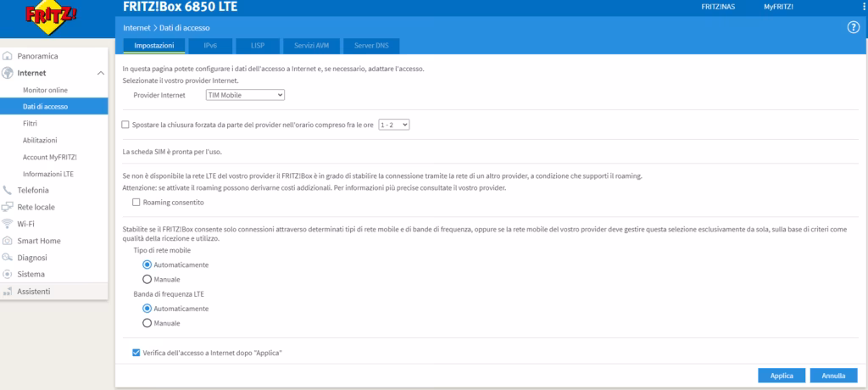Click the 'Provider Internet' label
This screenshot has height=390, width=868.
coord(159,95)
